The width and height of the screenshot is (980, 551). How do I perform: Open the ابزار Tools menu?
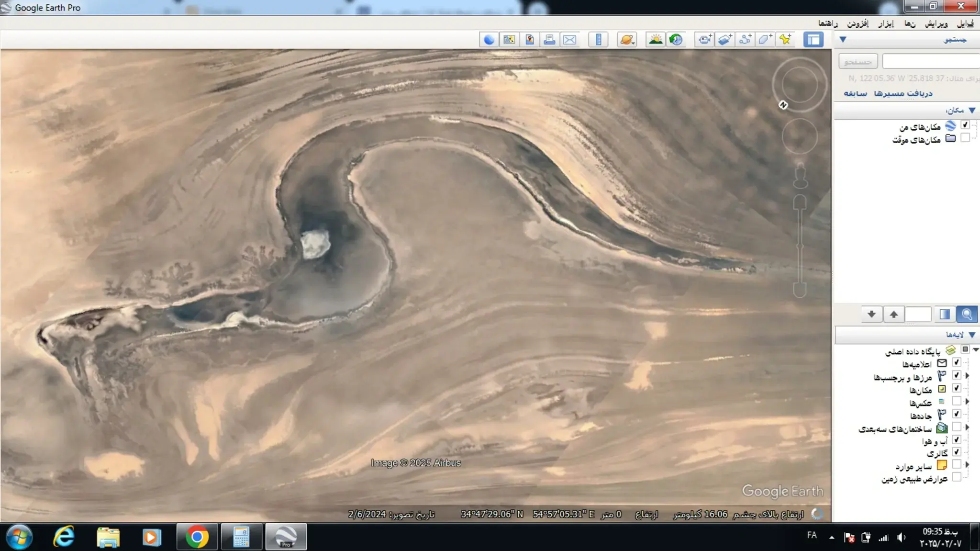tap(886, 23)
